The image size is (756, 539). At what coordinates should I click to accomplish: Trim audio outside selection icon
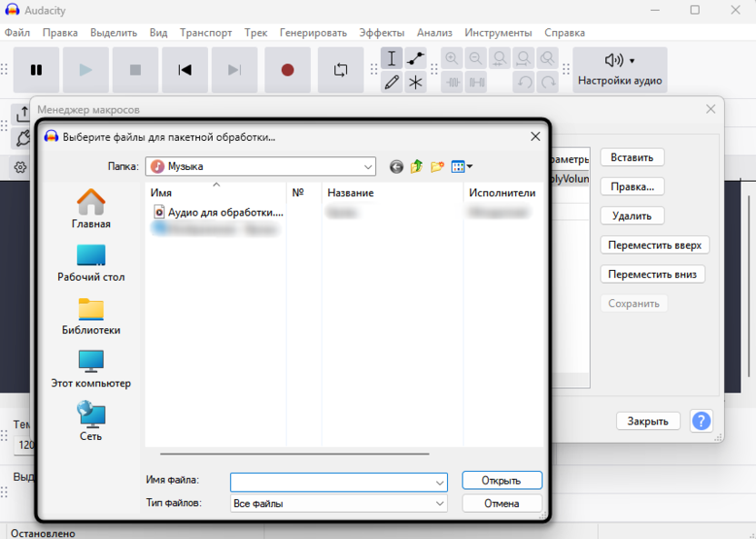pyautogui.click(x=452, y=82)
